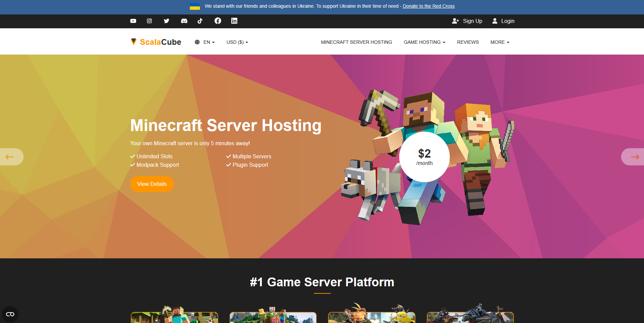Open the second Minecraft landscape game card
The image size is (644, 323).
click(273, 315)
